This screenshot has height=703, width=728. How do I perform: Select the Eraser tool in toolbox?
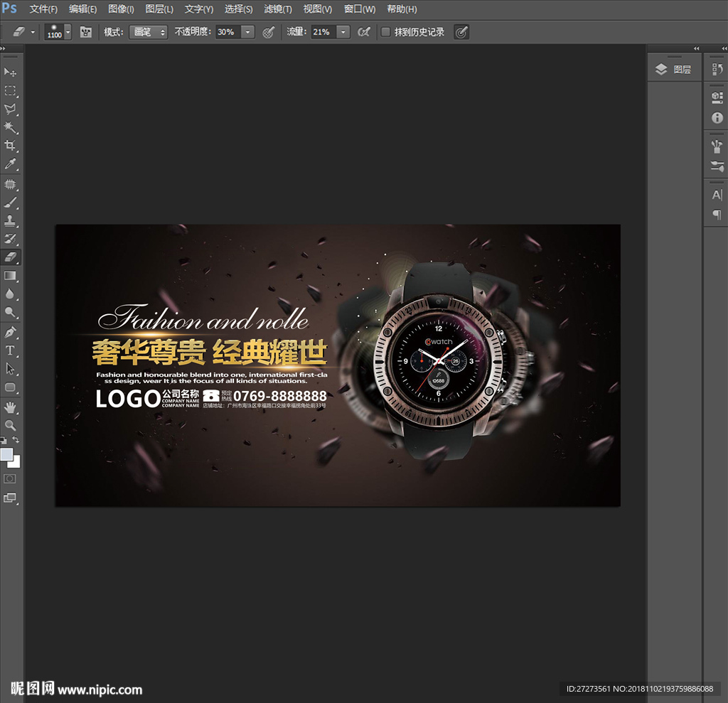pyautogui.click(x=10, y=257)
